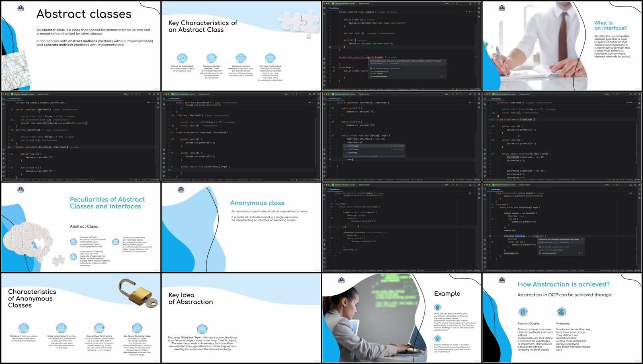Image resolution: width=643 pixels, height=364 pixels.
Task: Click the run gutter arrow beside "class Main"
Action: [x=334, y=67]
